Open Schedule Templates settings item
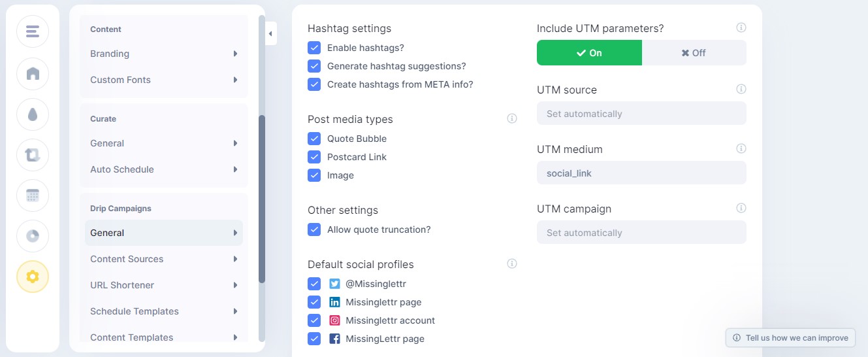Image resolution: width=868 pixels, height=357 pixels. 164,311
